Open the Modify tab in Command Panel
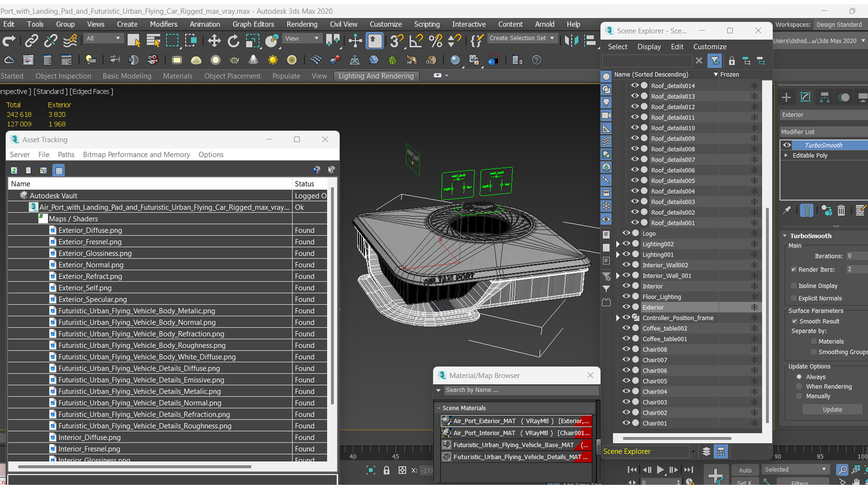This screenshot has width=868, height=488. point(806,97)
